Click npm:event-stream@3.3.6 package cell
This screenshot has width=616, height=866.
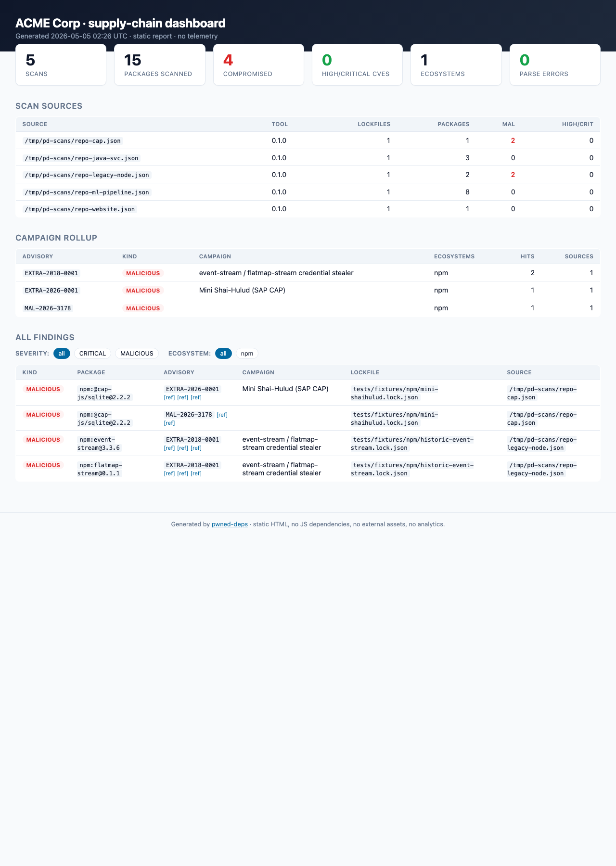pos(99,444)
